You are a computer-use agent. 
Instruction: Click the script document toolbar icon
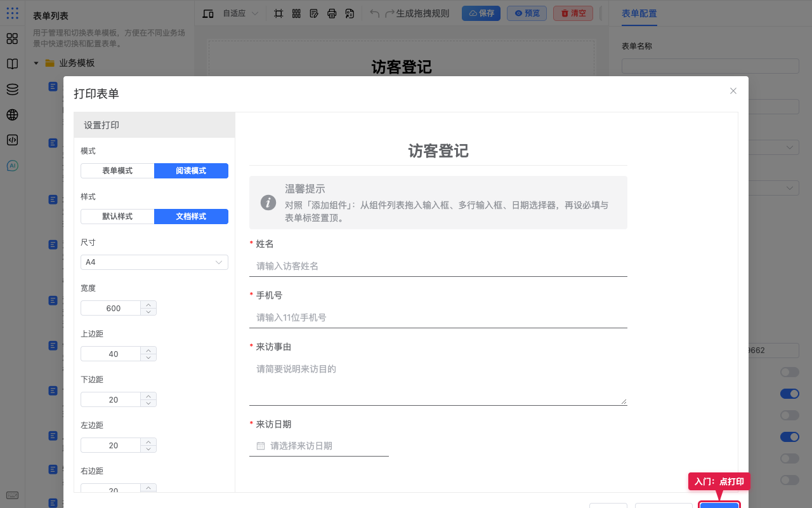350,13
